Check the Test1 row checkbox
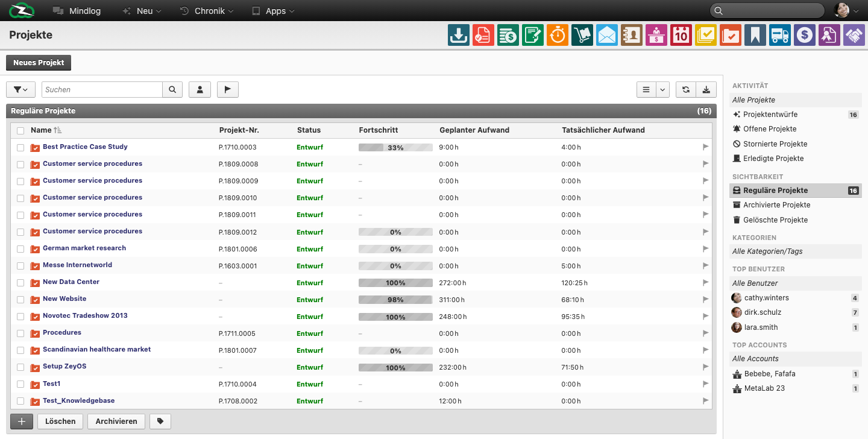 click(20, 384)
